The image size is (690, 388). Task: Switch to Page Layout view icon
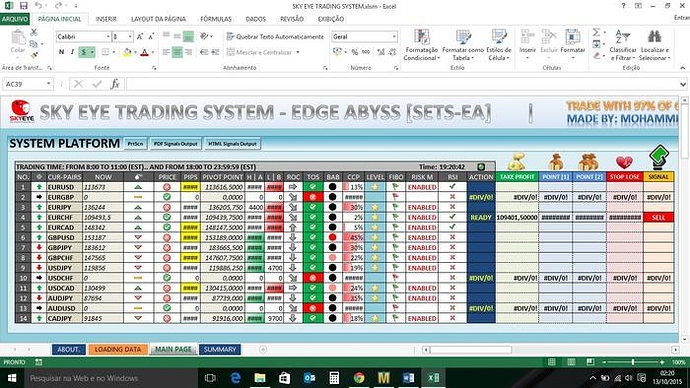click(x=571, y=362)
